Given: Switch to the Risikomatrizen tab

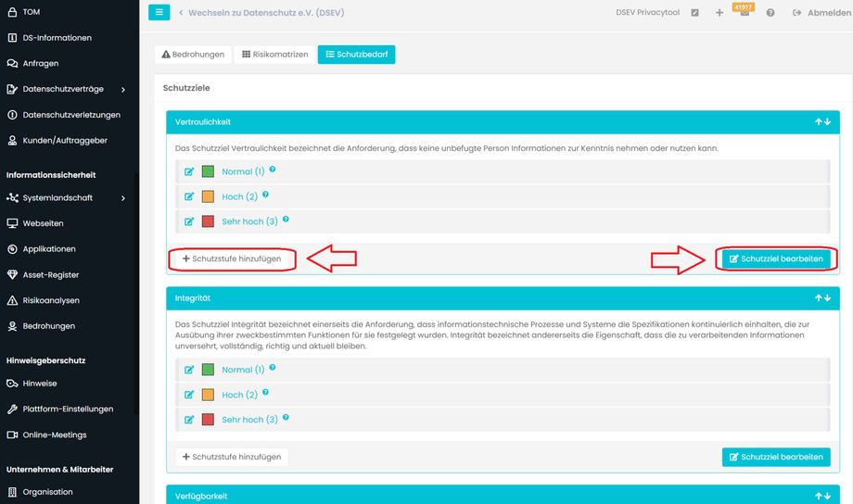Looking at the screenshot, I should click(x=275, y=55).
